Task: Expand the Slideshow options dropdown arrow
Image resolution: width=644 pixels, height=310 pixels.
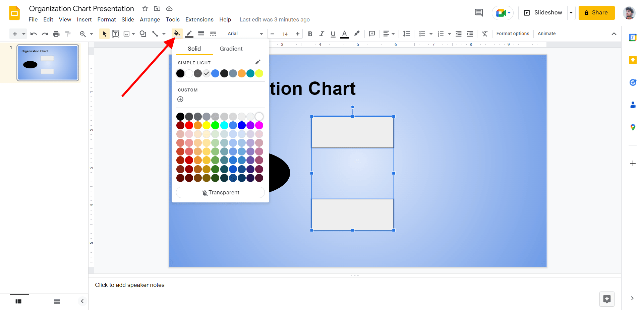Action: [571, 13]
